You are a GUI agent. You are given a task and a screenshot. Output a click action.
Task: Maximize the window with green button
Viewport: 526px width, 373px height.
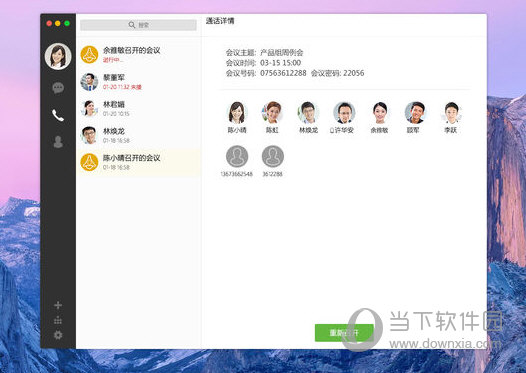[x=67, y=23]
